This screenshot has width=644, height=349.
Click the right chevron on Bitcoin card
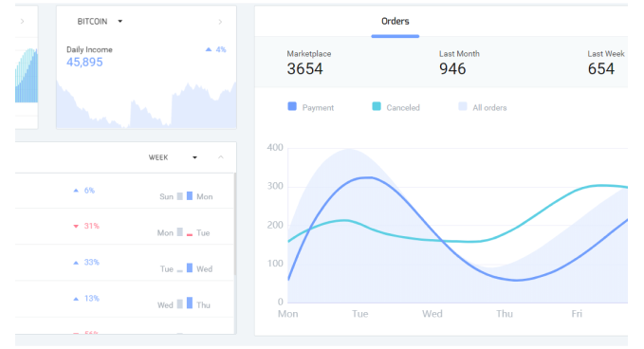point(220,22)
